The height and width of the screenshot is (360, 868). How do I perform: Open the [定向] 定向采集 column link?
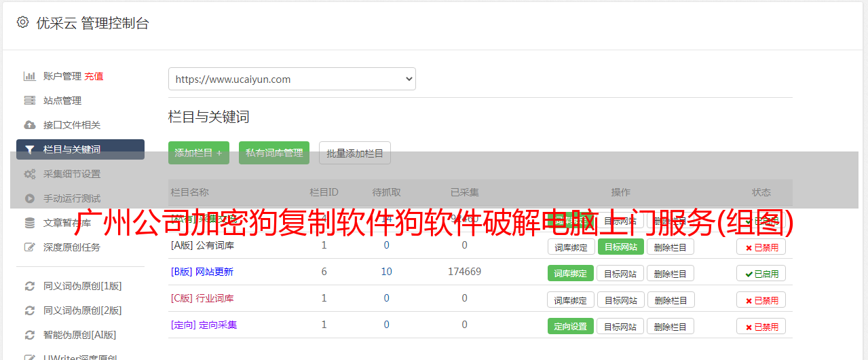click(x=204, y=325)
